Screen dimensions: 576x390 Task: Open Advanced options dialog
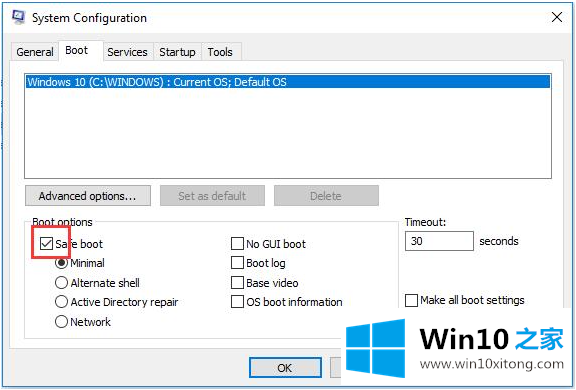tap(88, 196)
